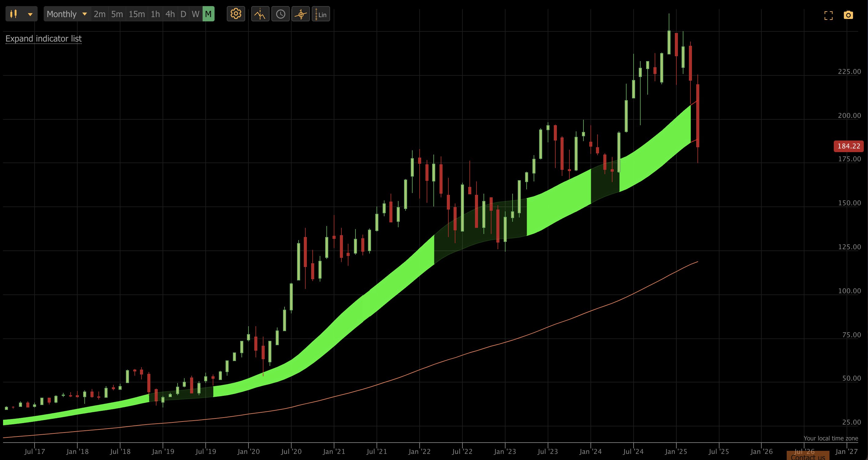Click the clock session icon
Image resolution: width=868 pixels, height=460 pixels.
[x=280, y=14]
